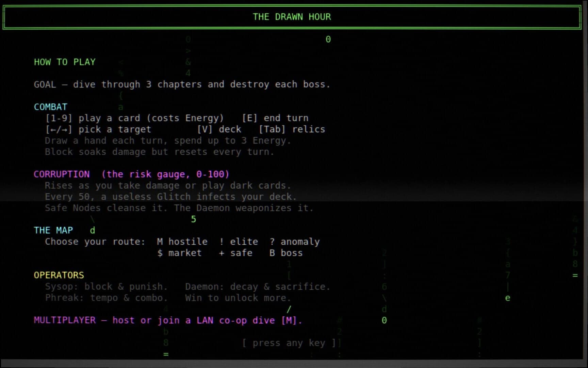The height and width of the screenshot is (368, 588).
Task: Click the MULTIPLAYER host or join line
Action: click(x=168, y=321)
